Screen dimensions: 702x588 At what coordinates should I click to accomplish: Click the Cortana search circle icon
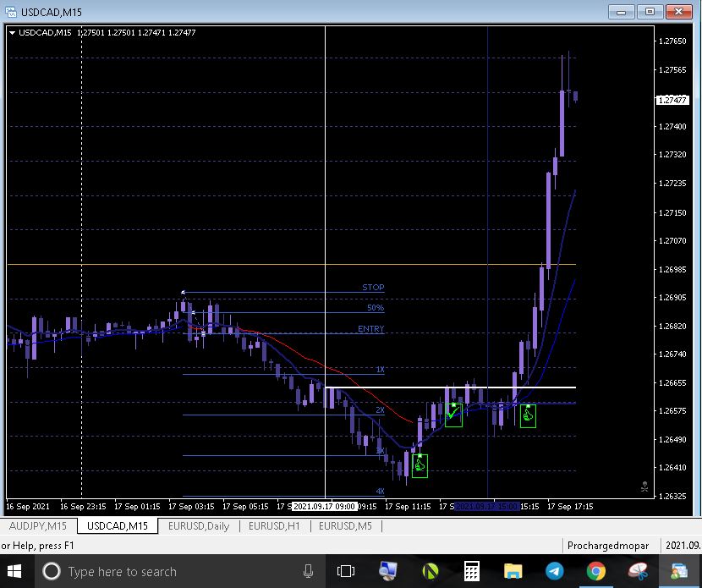click(52, 571)
